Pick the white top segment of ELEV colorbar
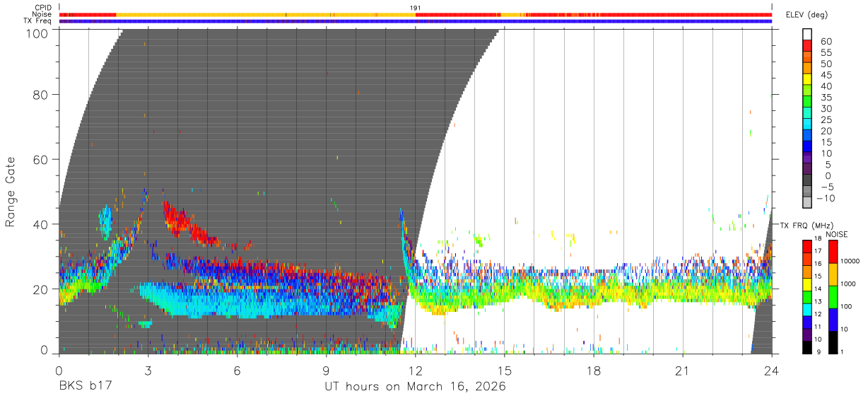Viewport: 868px width, 401px height. [x=807, y=33]
